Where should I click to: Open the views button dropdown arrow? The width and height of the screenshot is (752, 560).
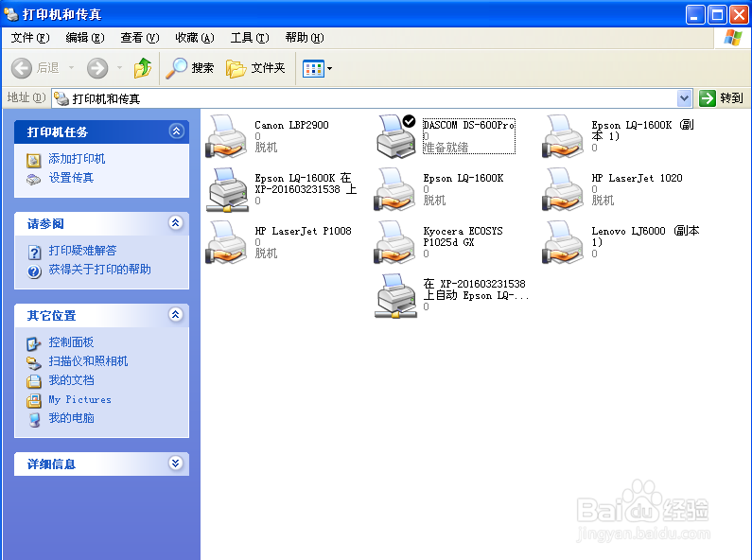(x=329, y=68)
